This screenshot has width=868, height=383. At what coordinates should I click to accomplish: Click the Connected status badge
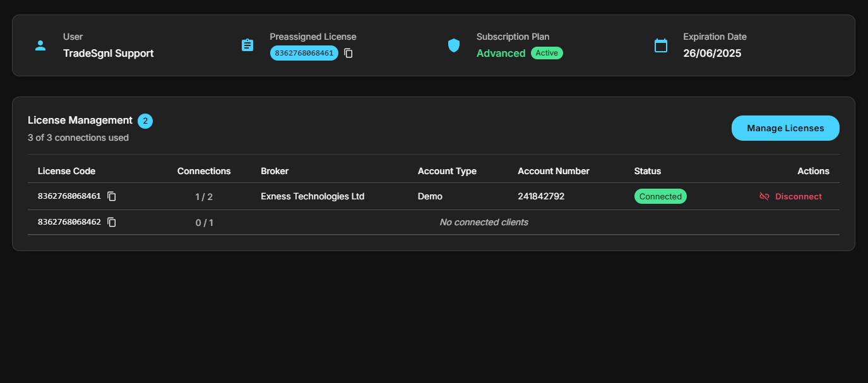coord(660,196)
